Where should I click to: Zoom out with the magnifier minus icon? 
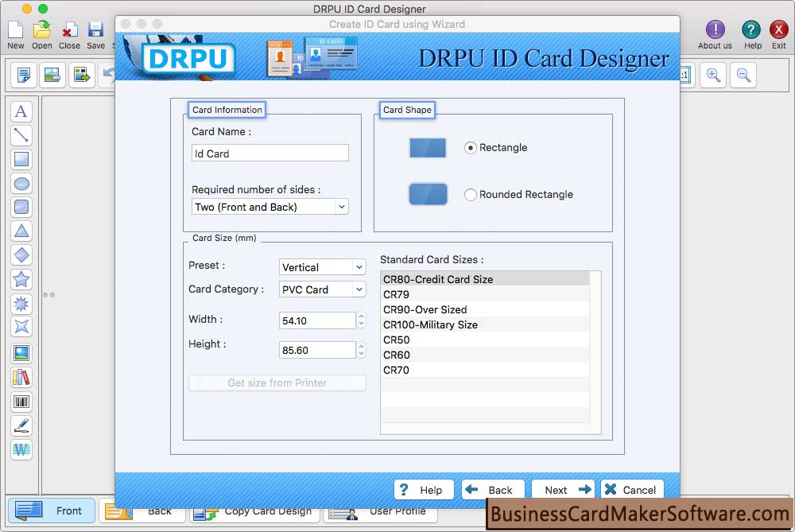pos(744,75)
